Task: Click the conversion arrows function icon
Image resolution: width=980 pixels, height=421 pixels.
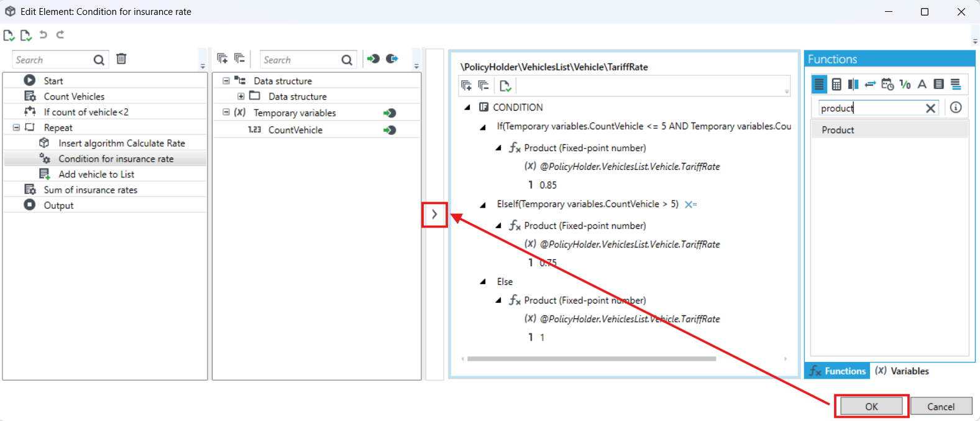Action: click(870, 84)
